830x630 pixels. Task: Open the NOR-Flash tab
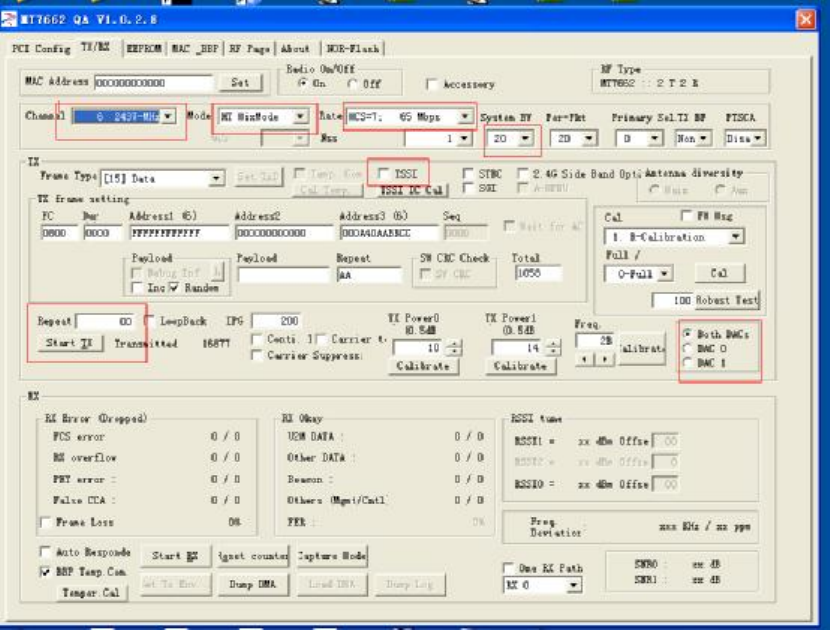click(353, 49)
